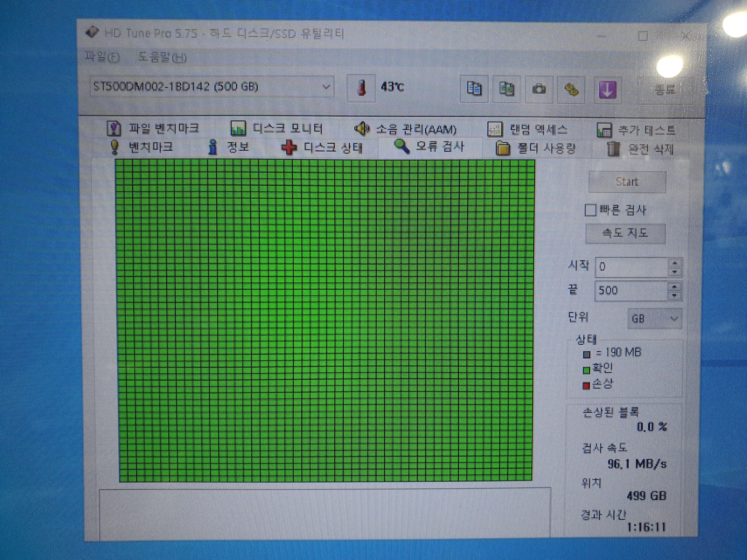Click the 끝 end value field showing 500
The image size is (747, 560).
pos(631,290)
